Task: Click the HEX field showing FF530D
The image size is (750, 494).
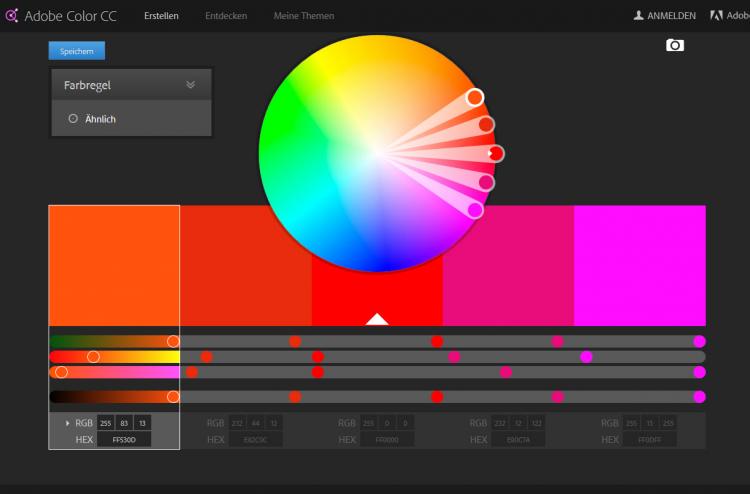Action: pos(124,439)
